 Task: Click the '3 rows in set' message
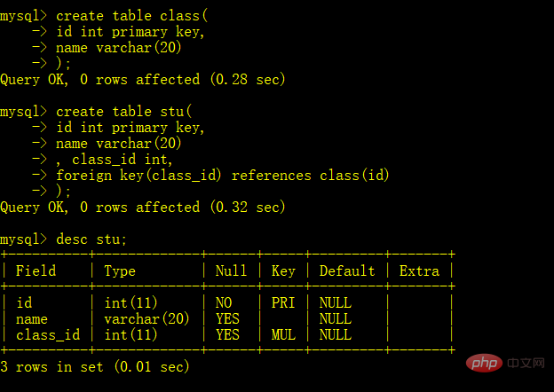(x=51, y=367)
